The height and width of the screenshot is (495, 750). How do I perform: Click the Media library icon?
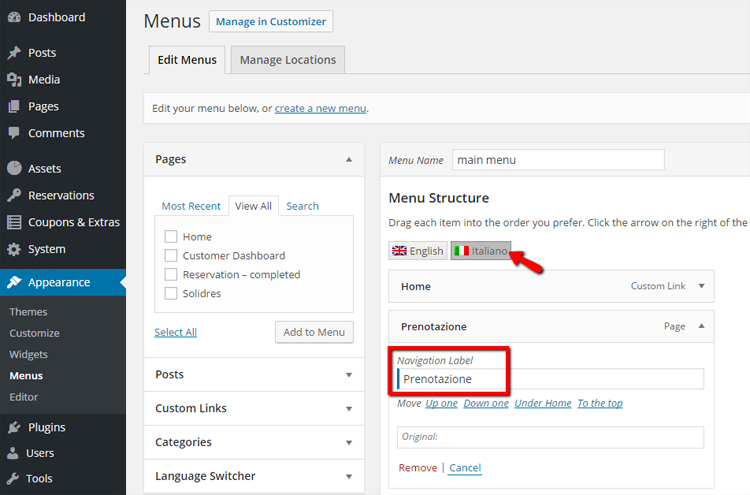[14, 79]
